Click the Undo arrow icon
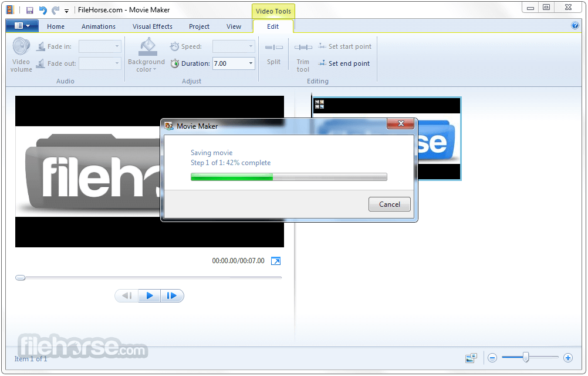Viewport: 588px width, 376px height. coord(43,10)
